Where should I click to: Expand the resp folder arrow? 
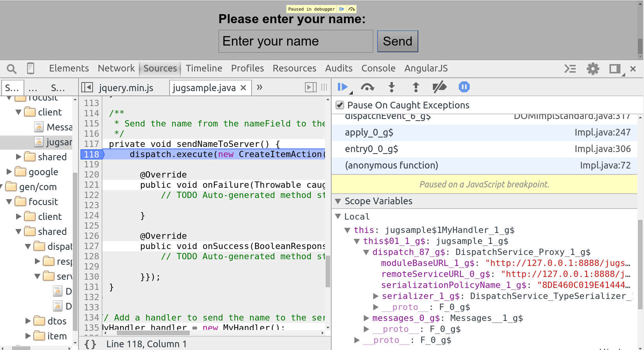[x=37, y=261]
